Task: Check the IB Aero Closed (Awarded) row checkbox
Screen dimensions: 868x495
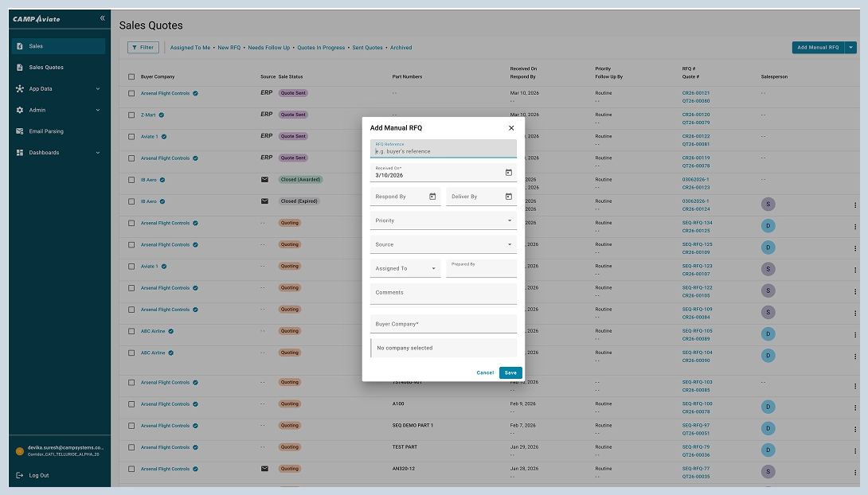Action: (x=131, y=180)
